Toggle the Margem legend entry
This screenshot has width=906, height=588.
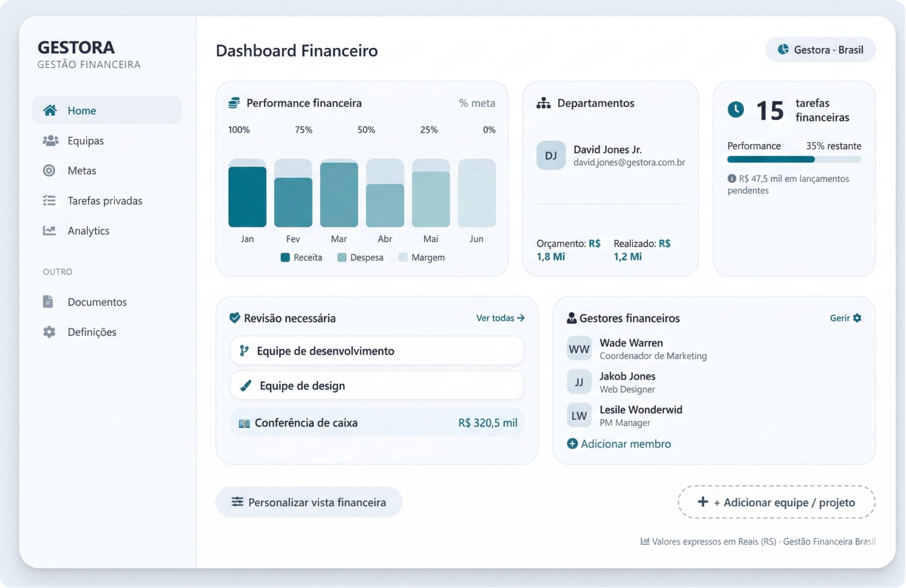click(x=422, y=257)
